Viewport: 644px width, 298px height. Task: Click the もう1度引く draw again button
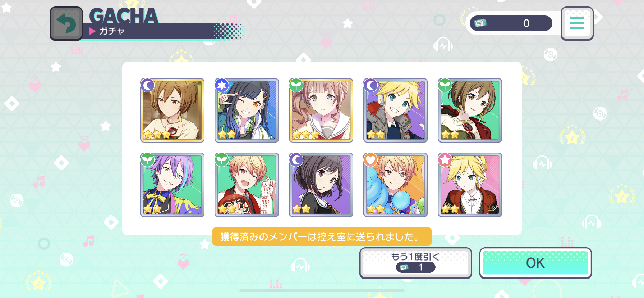415,263
